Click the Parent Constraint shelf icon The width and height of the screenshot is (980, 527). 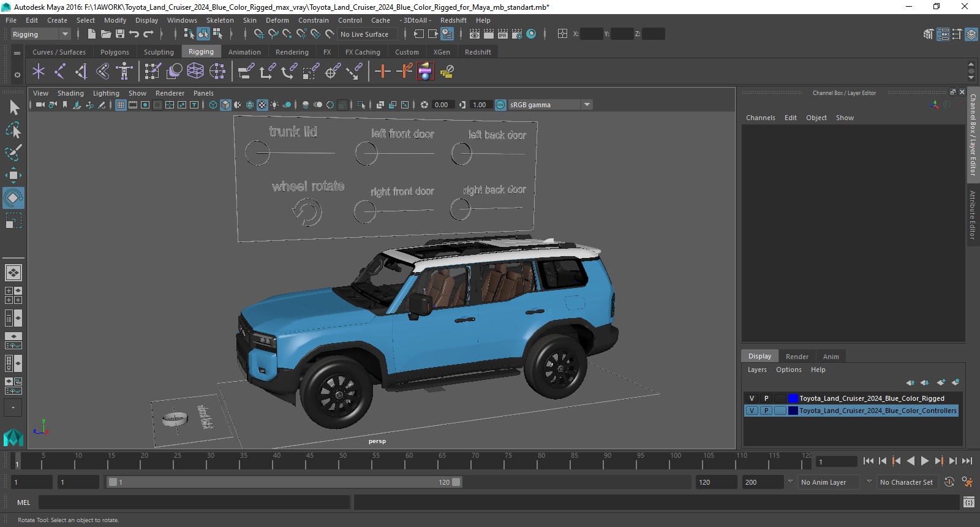coord(246,72)
